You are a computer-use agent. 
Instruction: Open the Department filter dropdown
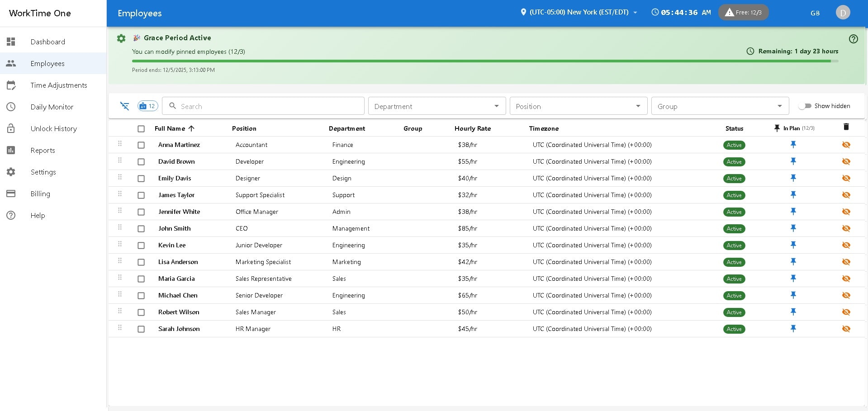point(436,106)
